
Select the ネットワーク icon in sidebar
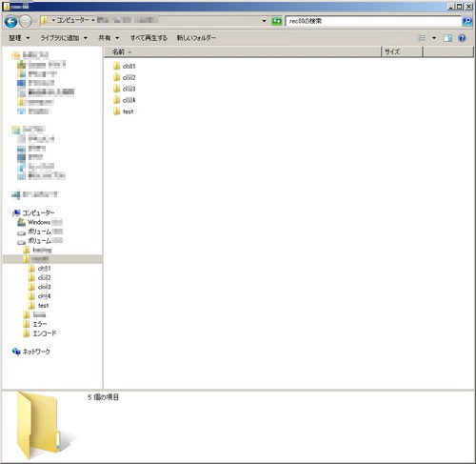coord(16,352)
